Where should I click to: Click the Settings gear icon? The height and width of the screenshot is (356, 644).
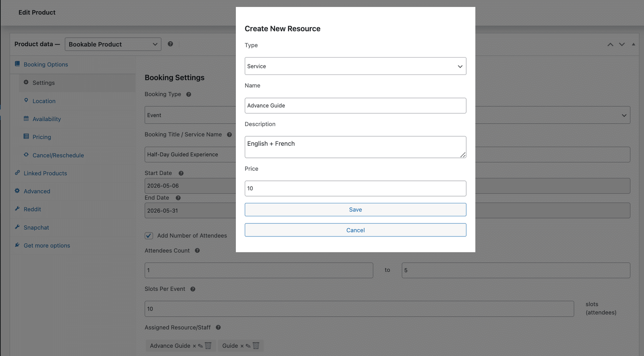point(26,82)
